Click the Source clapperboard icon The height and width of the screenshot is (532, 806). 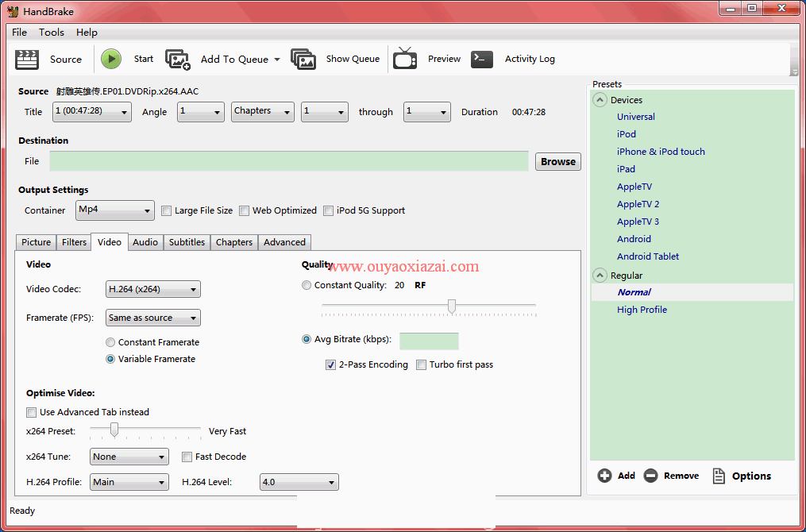pyautogui.click(x=27, y=59)
